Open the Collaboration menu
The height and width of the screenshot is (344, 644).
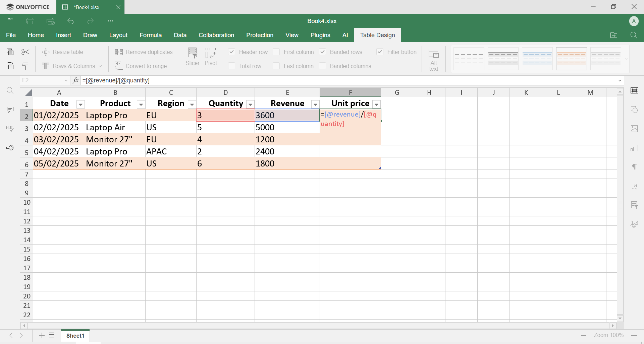pyautogui.click(x=216, y=35)
